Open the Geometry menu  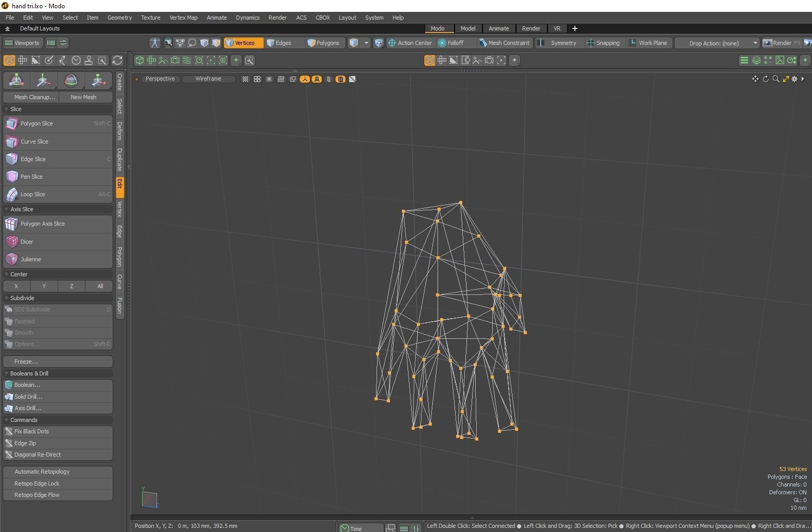pos(119,18)
